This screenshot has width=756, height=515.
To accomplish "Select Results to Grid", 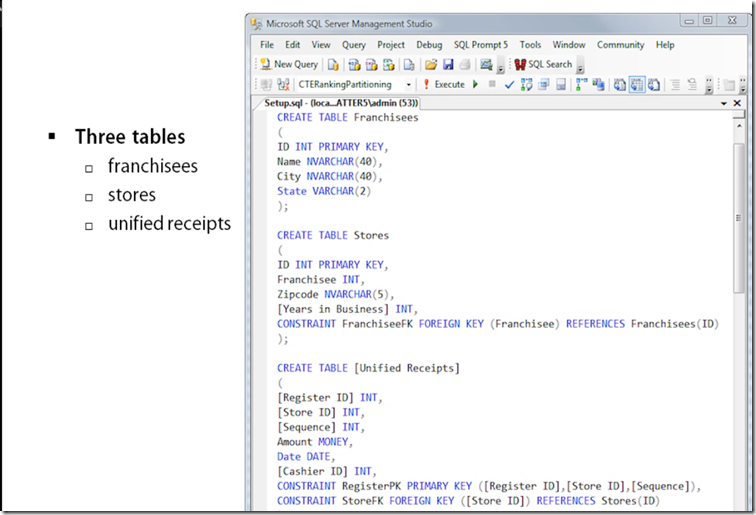I will point(637,85).
